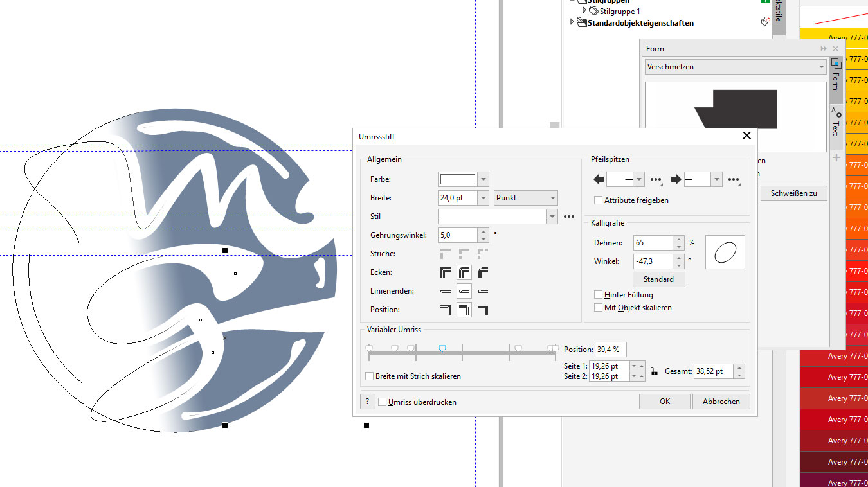Set outline position to centered in Position row
Image resolution: width=868 pixels, height=487 pixels.
pyautogui.click(x=464, y=310)
